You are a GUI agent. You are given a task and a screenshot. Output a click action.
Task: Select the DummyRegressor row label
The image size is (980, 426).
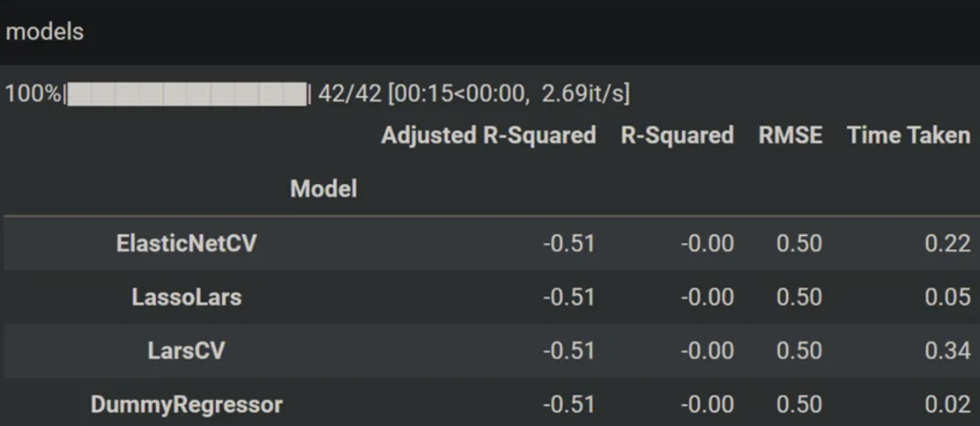(186, 405)
